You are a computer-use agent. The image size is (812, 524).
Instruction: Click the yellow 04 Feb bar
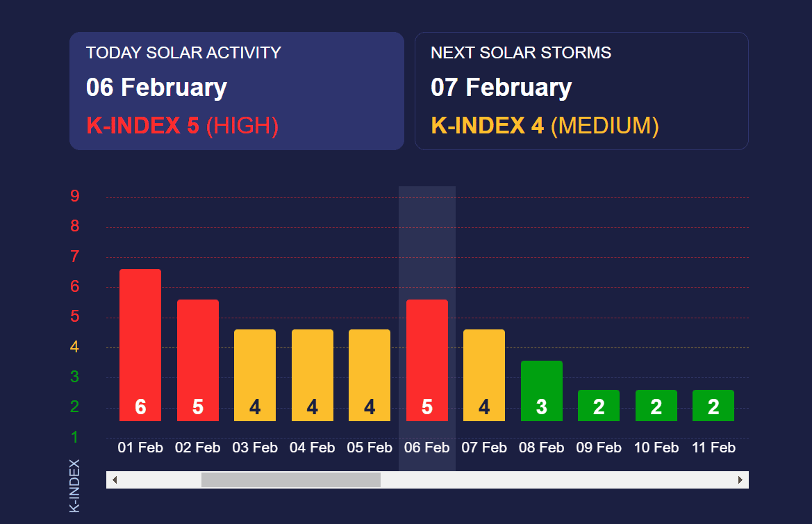(313, 375)
